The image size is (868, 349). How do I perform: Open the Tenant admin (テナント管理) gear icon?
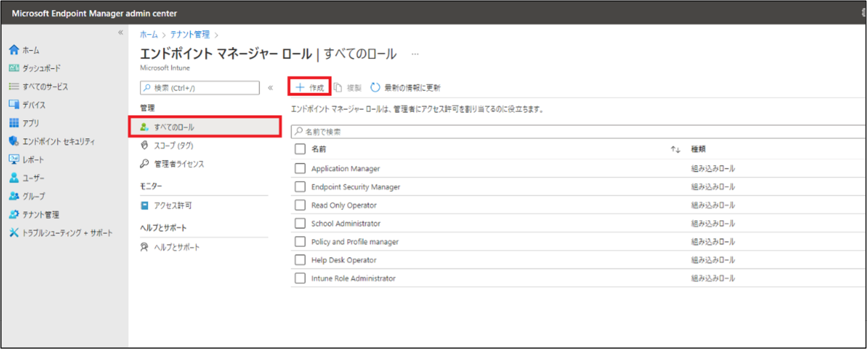[x=14, y=214]
